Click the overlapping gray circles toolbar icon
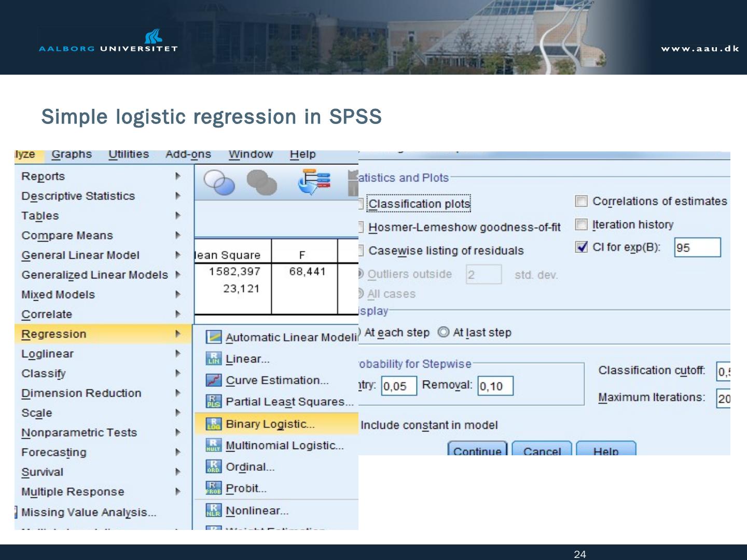 pyautogui.click(x=261, y=183)
